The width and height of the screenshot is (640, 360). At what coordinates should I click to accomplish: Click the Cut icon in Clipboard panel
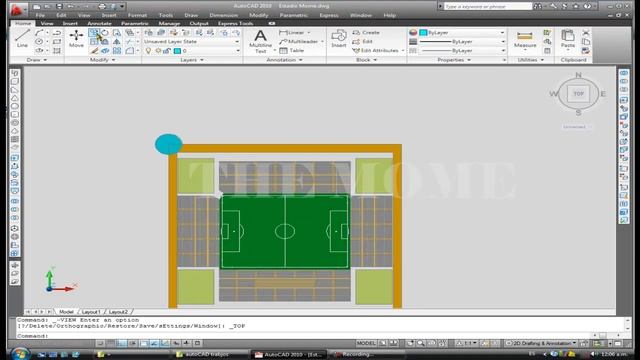(586, 33)
